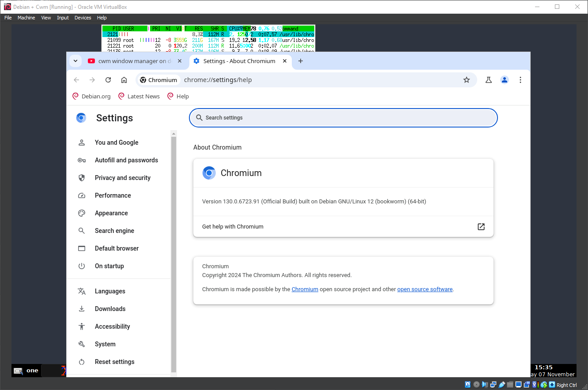The image size is (588, 390).
Task: Open the Chromium three-dot menu
Action: point(520,80)
